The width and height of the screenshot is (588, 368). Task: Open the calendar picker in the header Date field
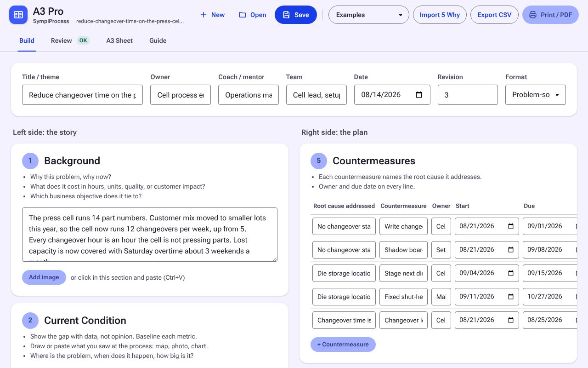click(x=419, y=95)
